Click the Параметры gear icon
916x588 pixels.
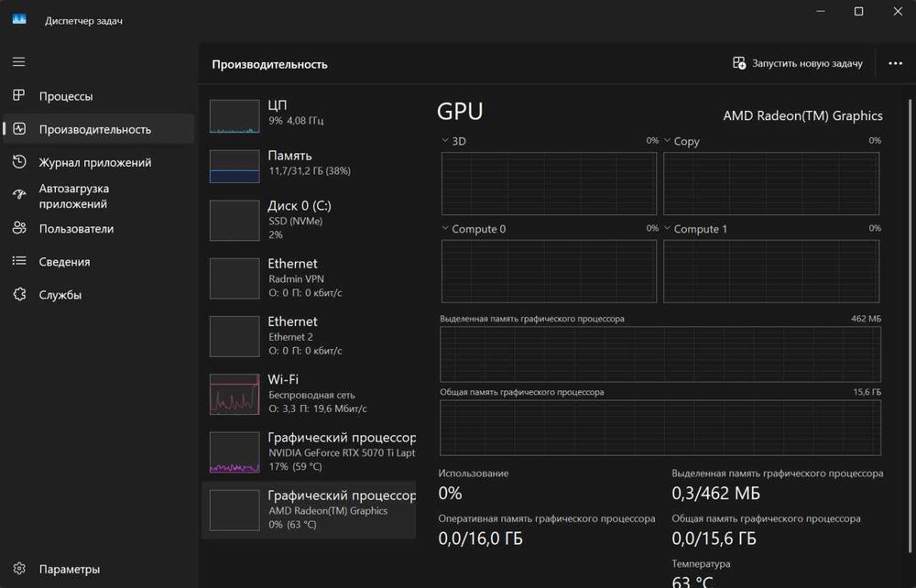tap(19, 568)
